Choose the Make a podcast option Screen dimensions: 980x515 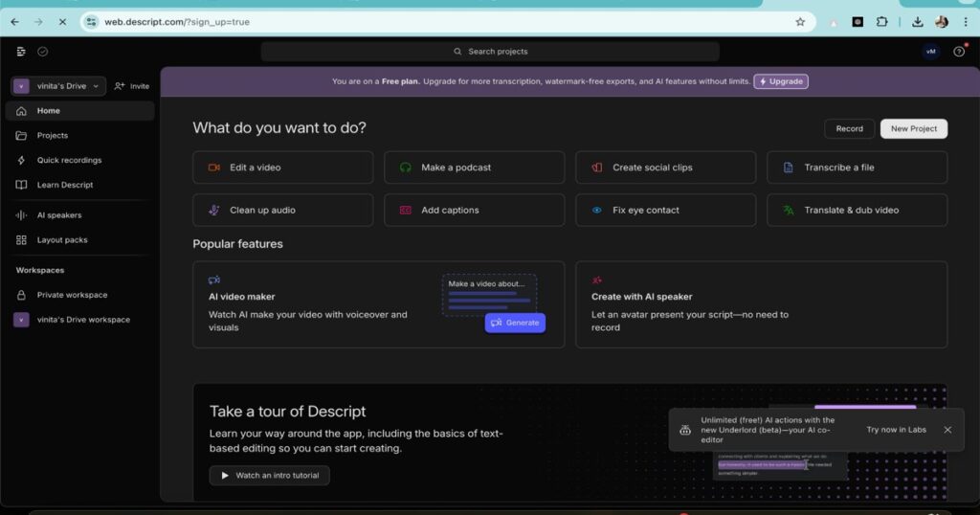[x=475, y=168]
